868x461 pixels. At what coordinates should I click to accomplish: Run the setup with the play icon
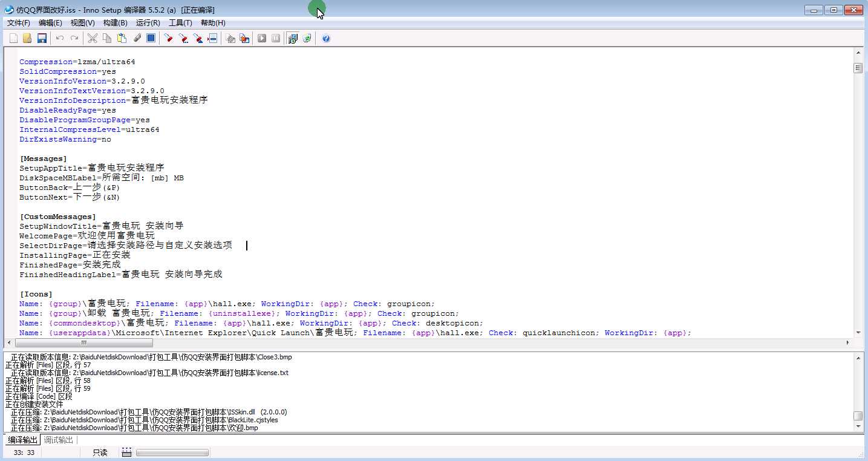click(x=262, y=38)
